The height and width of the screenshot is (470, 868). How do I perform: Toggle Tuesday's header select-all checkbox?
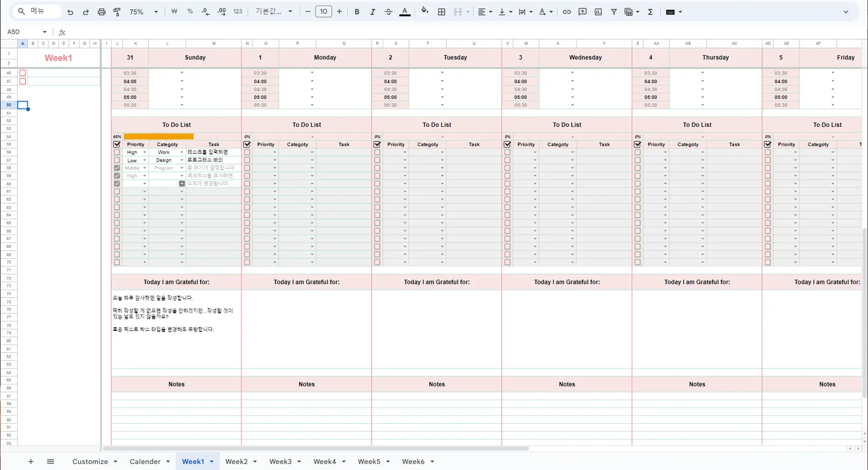377,145
